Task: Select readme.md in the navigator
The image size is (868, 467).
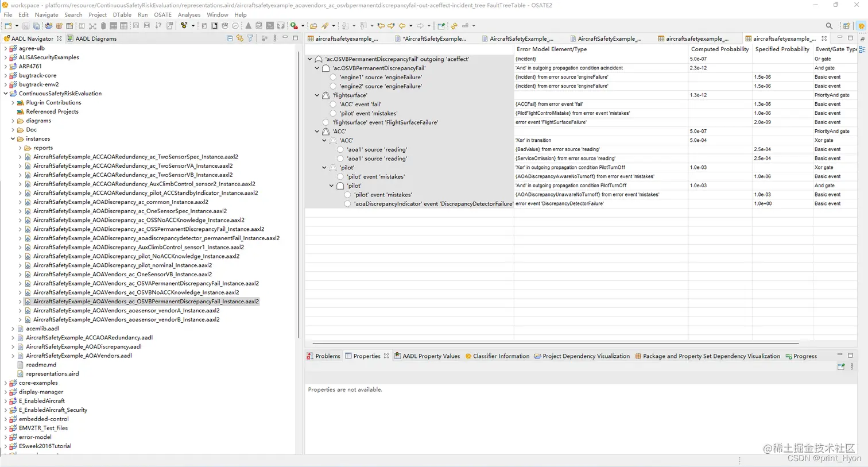Action: tap(41, 365)
